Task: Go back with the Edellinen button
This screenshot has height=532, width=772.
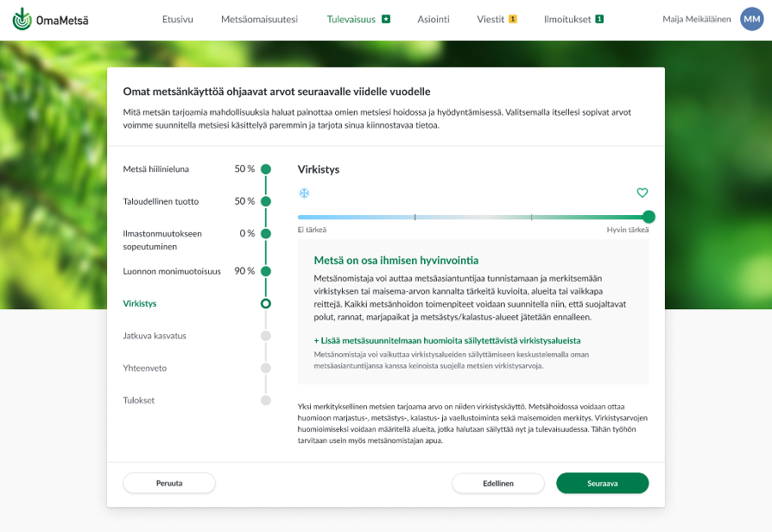Action: coord(498,484)
